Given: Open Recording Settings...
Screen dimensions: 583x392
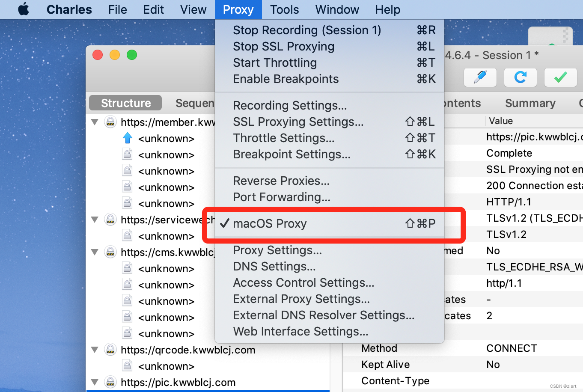Looking at the screenshot, I should (x=330, y=105).
